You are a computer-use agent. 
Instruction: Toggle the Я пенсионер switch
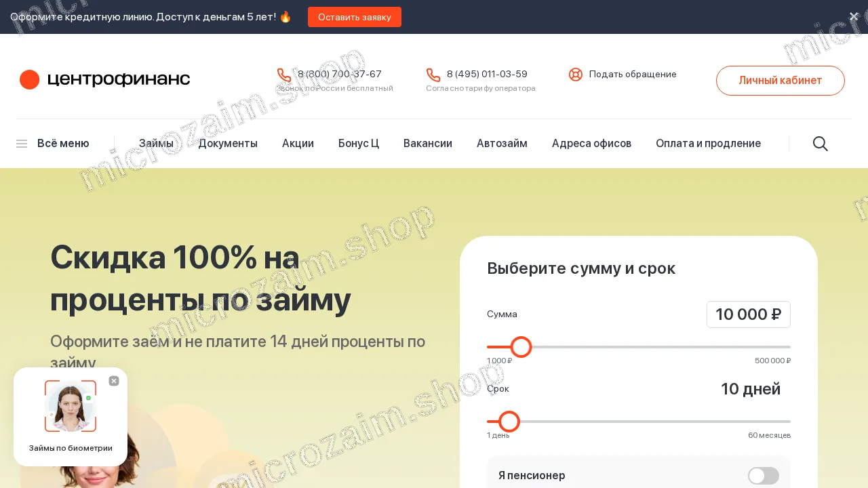[x=764, y=476]
